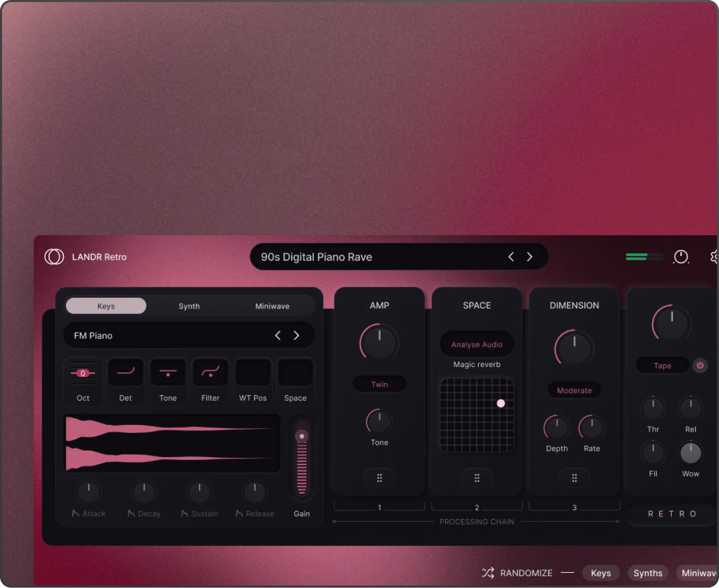The height and width of the screenshot is (588, 719).
Task: Open the FM Piano instrument selector
Action: 189,335
